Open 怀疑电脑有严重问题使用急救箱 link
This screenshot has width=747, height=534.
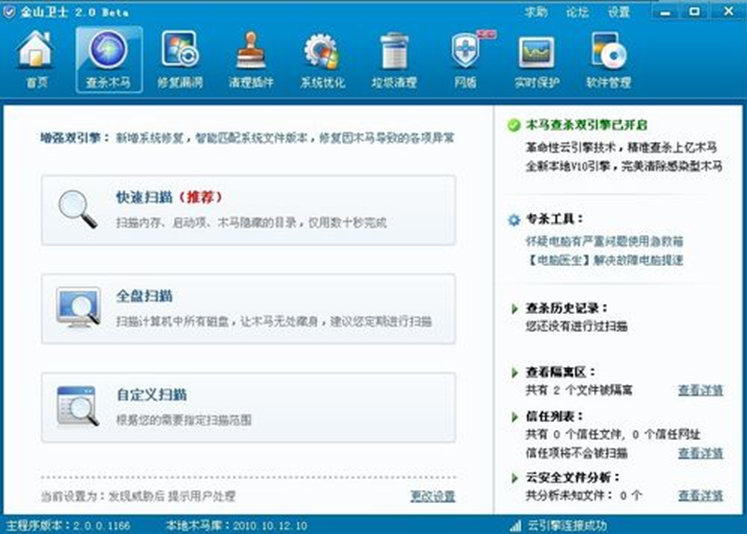tap(605, 241)
